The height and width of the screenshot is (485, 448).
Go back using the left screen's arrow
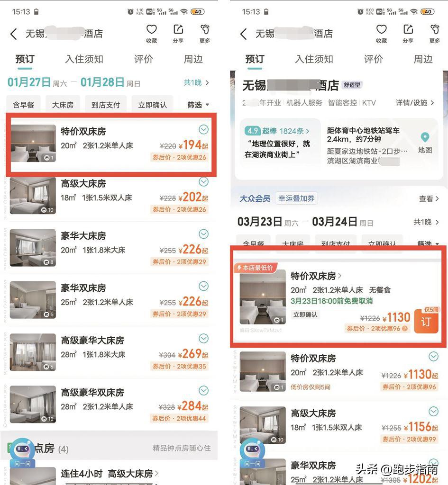(14, 34)
